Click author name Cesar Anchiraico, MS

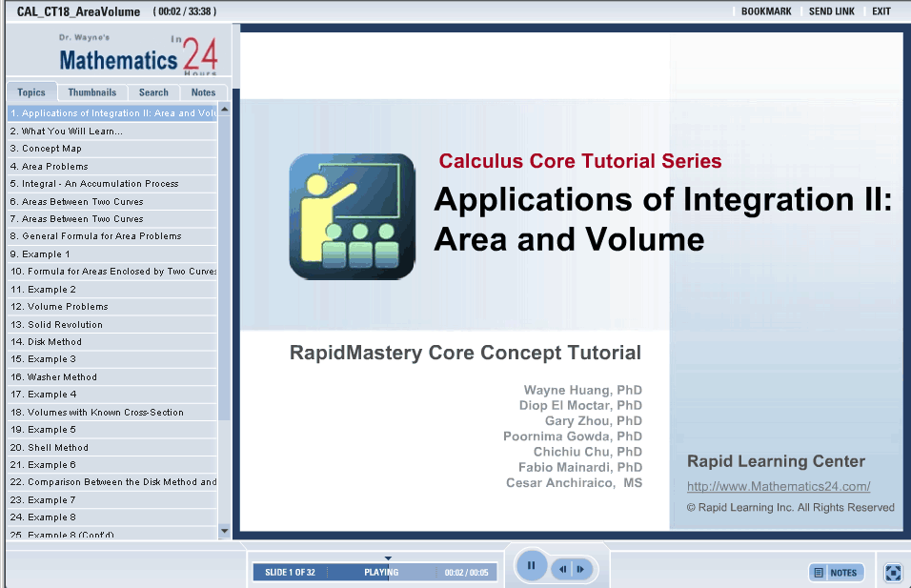[574, 483]
